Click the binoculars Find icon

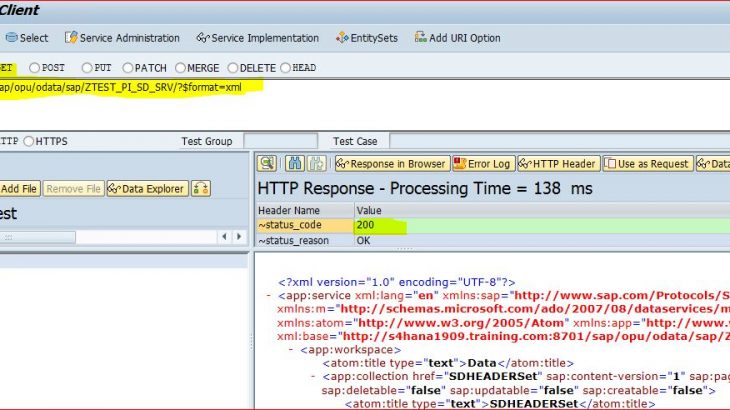click(295, 164)
